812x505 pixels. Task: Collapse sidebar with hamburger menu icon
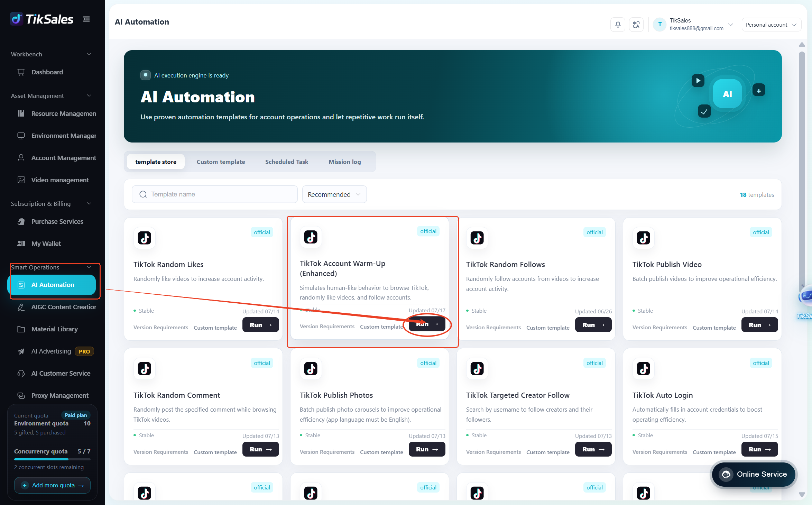pos(86,19)
